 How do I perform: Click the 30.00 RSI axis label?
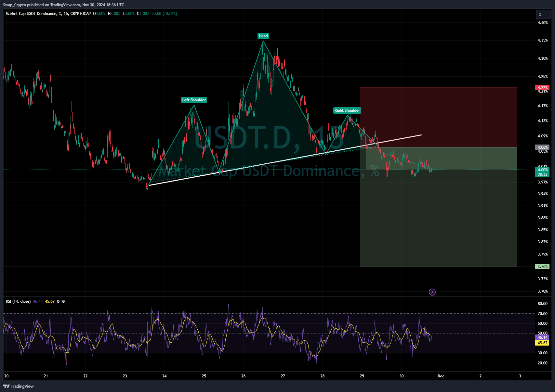pos(543,353)
